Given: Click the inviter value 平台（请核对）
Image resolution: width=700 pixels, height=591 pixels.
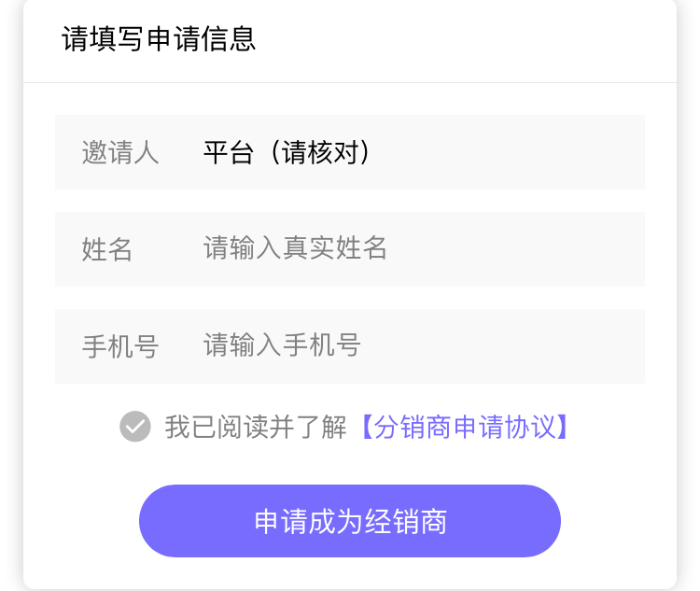Looking at the screenshot, I should pos(287,152).
